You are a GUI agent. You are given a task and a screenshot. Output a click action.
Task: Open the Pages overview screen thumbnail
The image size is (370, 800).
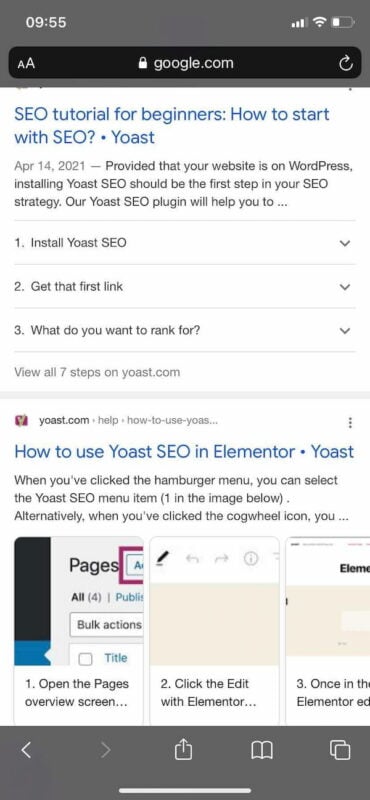[x=79, y=631]
